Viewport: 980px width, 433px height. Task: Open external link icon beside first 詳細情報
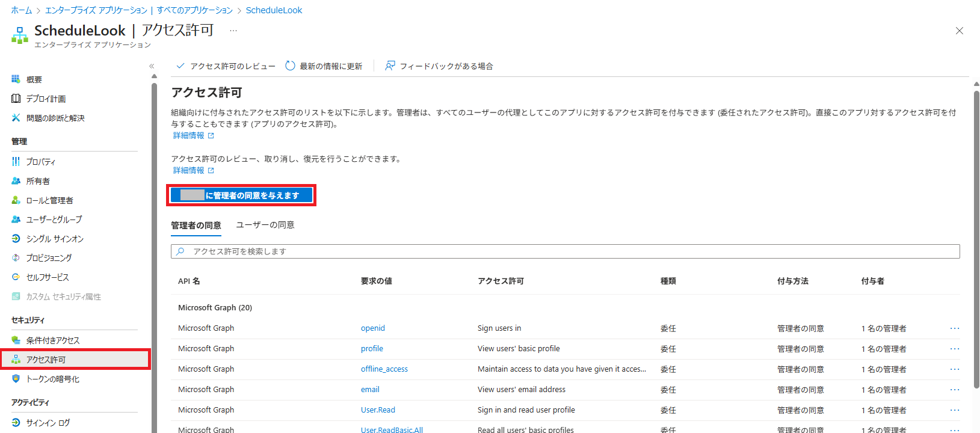pyautogui.click(x=211, y=136)
